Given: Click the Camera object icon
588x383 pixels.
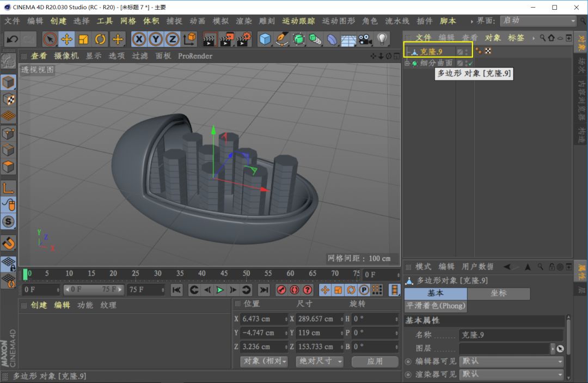Looking at the screenshot, I should click(x=365, y=39).
